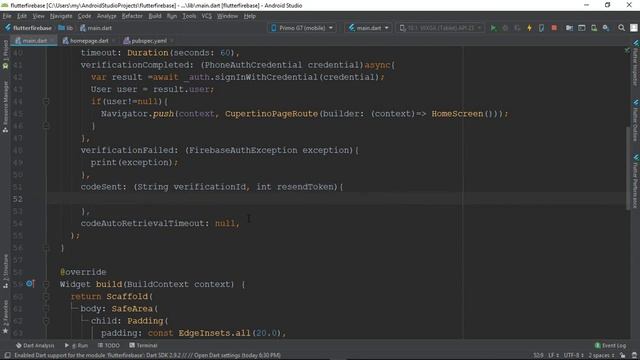Click the user account icon at toolbar end
This screenshot has height=360, width=640.
coord(634,28)
